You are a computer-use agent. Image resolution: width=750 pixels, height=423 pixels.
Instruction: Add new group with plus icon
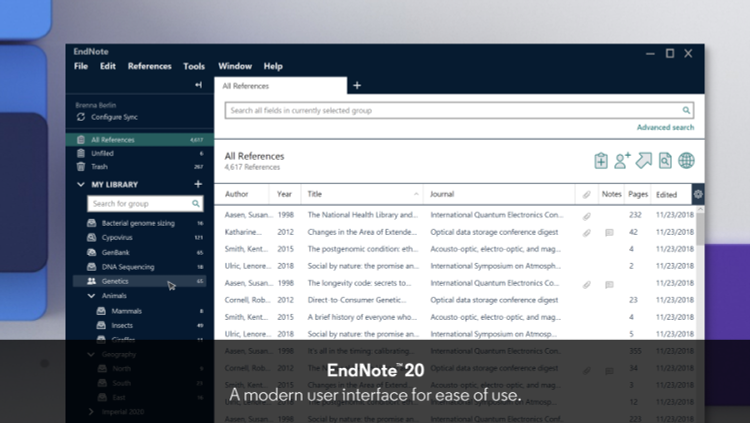tap(198, 185)
